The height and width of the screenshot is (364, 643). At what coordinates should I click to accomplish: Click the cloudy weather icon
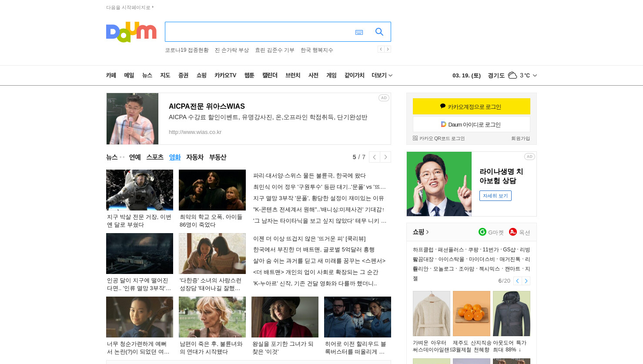[x=512, y=75]
